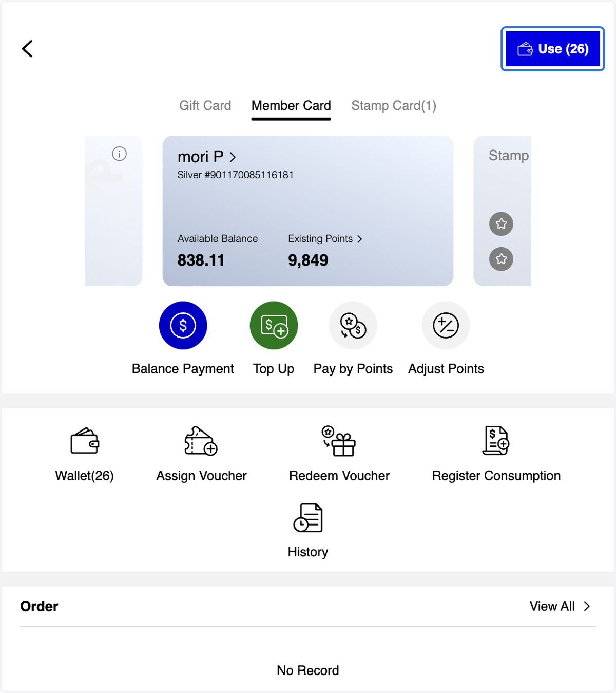Open the Wallet(26) icon
Viewport: 616px width, 693px height.
(x=85, y=441)
